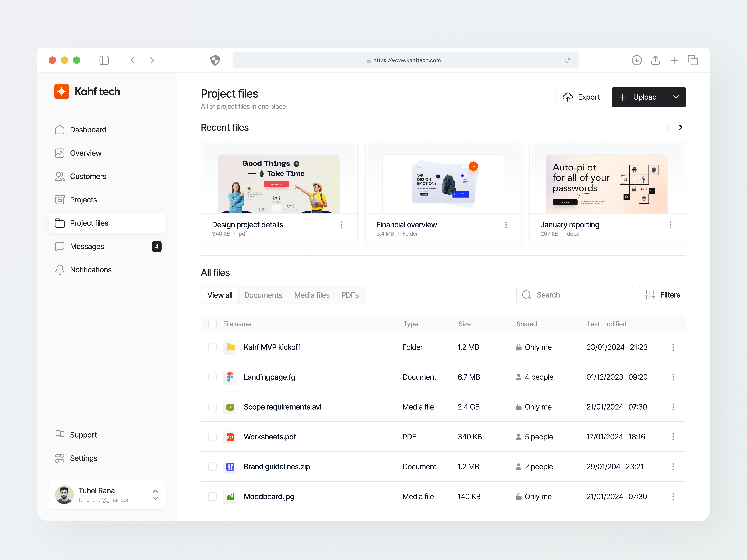Viewport: 747px width, 560px height.
Task: Open Customers in the sidebar
Action: 107,176
